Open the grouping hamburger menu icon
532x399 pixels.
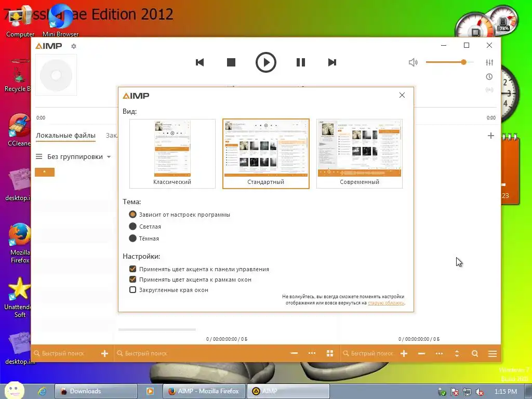coord(39,156)
